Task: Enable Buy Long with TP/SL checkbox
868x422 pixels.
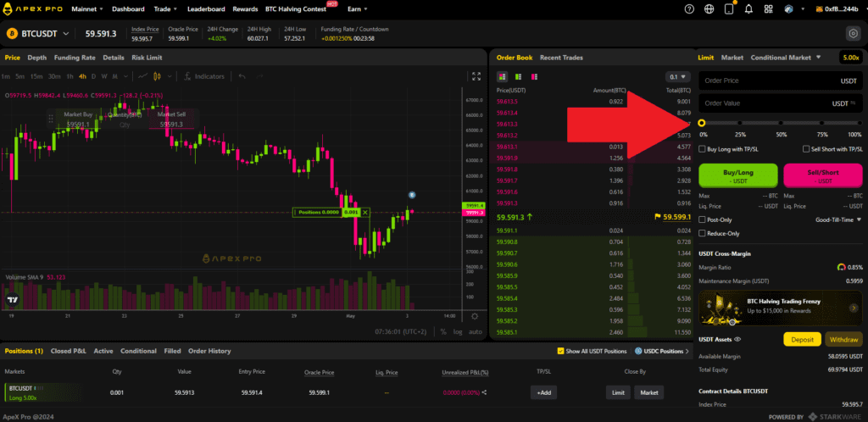Action: [x=703, y=149]
